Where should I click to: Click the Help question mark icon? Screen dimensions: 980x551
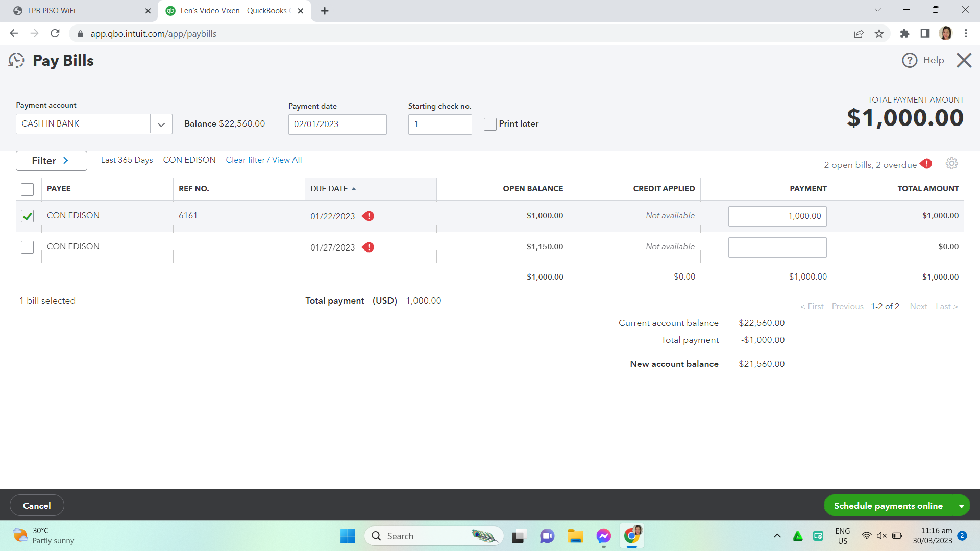click(909, 60)
